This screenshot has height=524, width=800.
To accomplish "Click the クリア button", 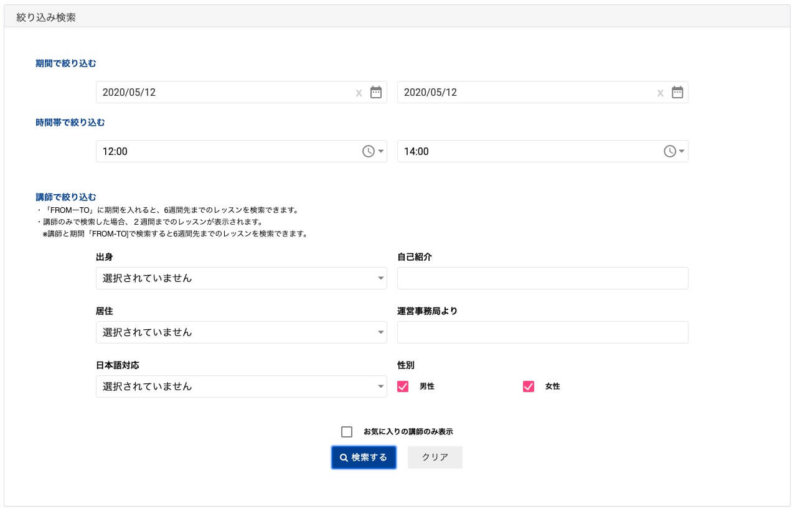I will (435, 457).
